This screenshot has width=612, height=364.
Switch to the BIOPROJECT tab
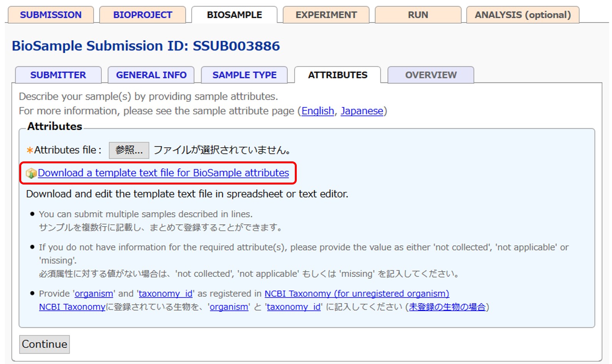pyautogui.click(x=143, y=15)
